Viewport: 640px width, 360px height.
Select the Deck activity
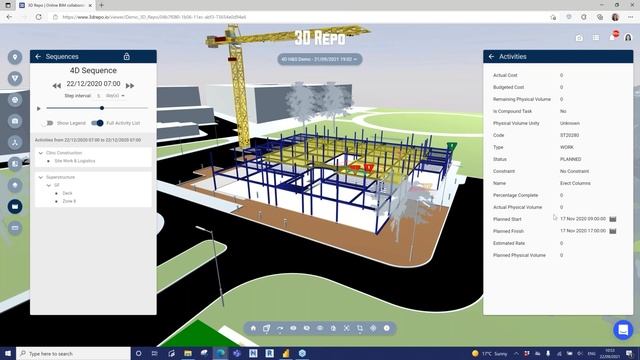click(67, 193)
